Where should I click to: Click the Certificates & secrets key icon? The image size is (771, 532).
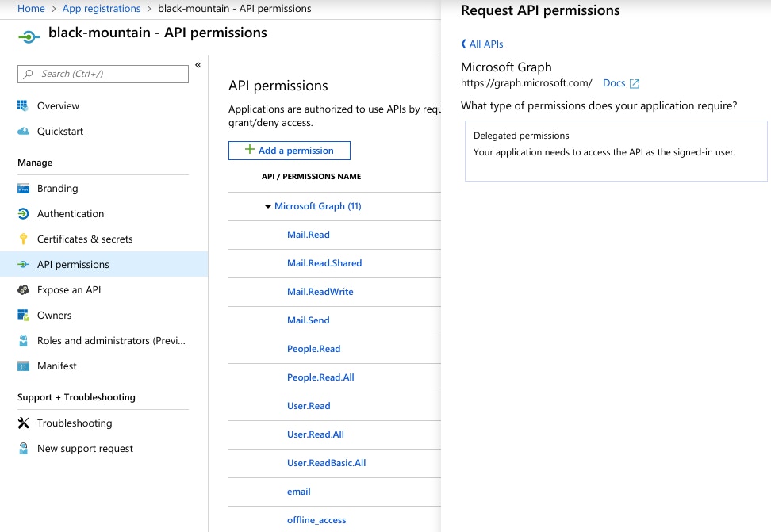23,239
